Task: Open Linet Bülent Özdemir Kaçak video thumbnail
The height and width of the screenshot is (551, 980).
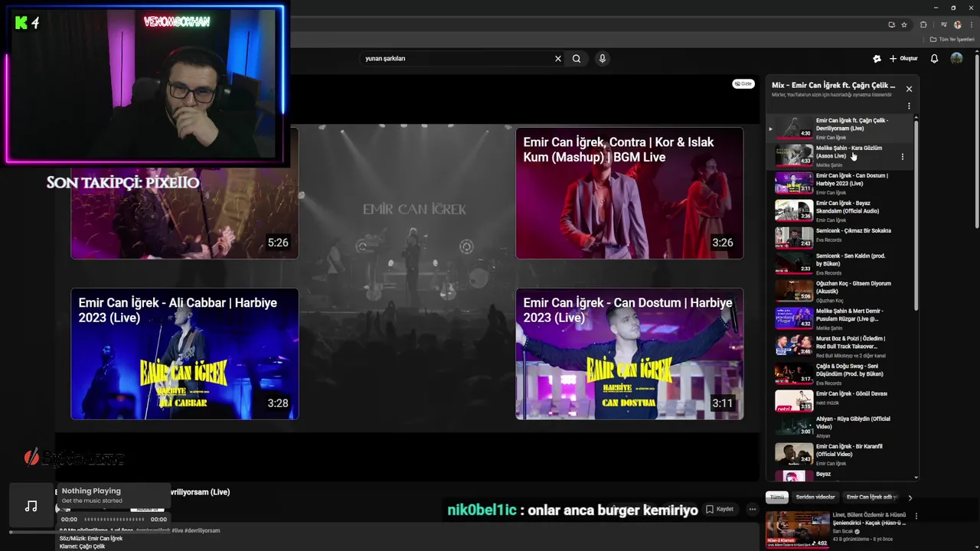Action: [797, 530]
